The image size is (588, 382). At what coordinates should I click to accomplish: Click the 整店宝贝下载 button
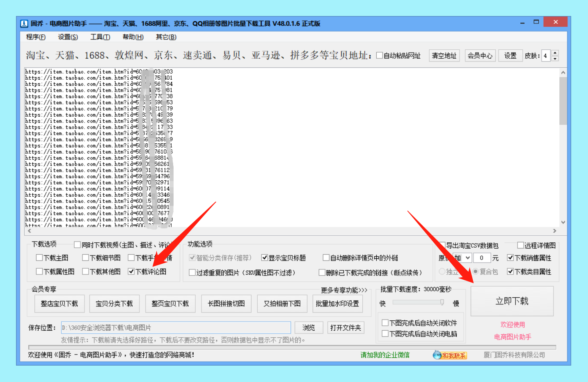coord(59,304)
